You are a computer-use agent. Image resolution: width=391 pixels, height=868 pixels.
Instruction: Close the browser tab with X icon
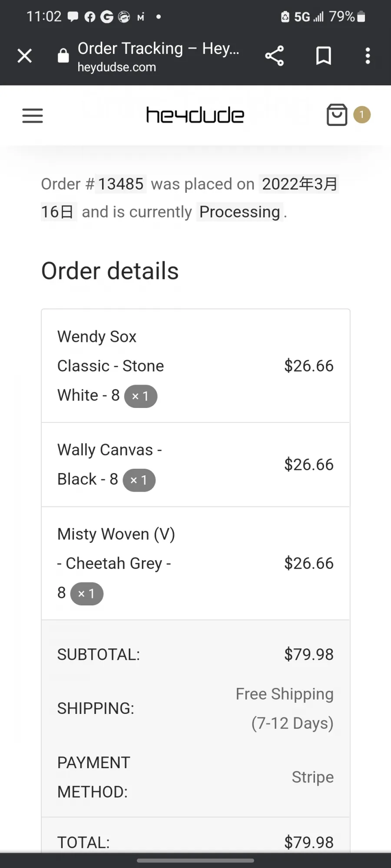point(25,56)
